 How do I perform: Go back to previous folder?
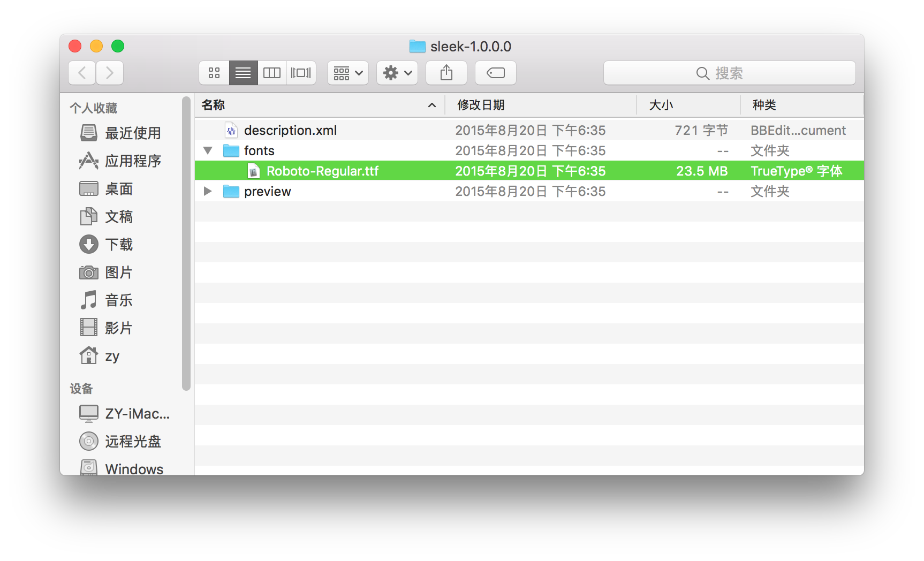click(82, 73)
